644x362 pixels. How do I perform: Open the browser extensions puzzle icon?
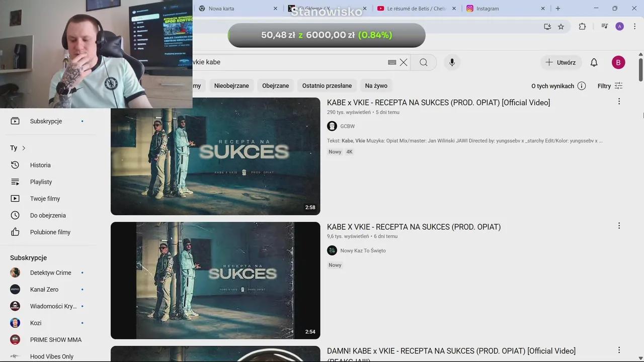(x=582, y=26)
